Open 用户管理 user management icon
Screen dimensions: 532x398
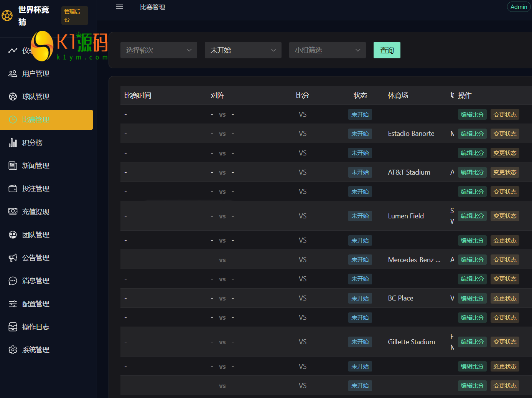click(13, 73)
